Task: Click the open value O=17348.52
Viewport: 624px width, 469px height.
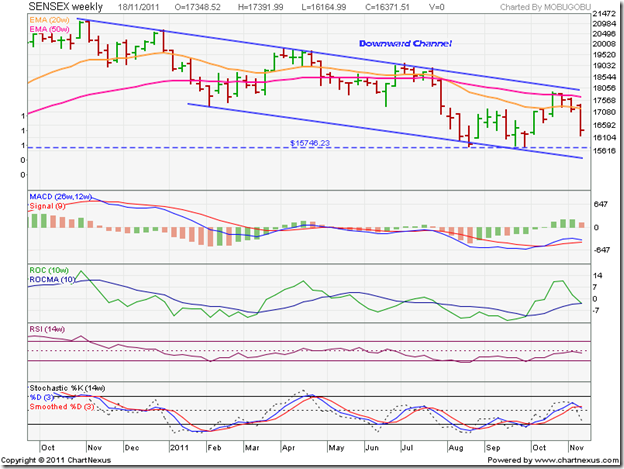Action: click(x=198, y=7)
